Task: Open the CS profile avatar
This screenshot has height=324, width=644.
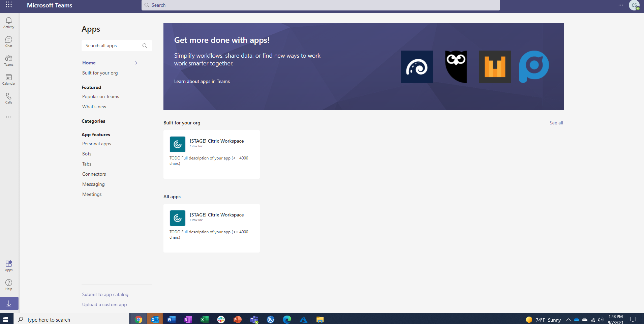Action: [634, 5]
